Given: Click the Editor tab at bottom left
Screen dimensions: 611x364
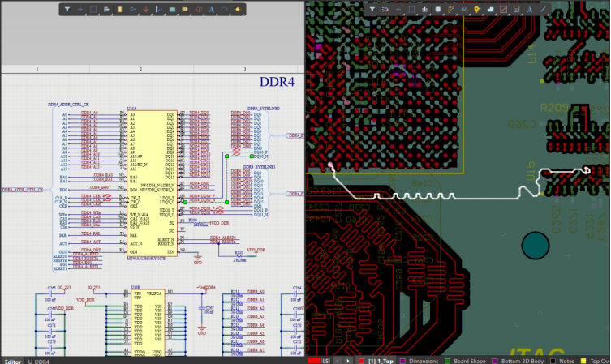Looking at the screenshot, I should tap(12, 360).
